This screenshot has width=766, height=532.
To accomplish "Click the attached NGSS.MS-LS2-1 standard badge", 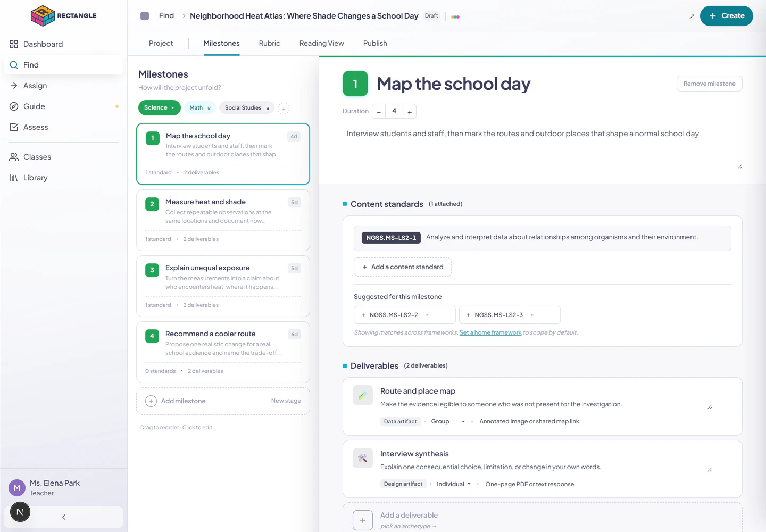I will [391, 238].
